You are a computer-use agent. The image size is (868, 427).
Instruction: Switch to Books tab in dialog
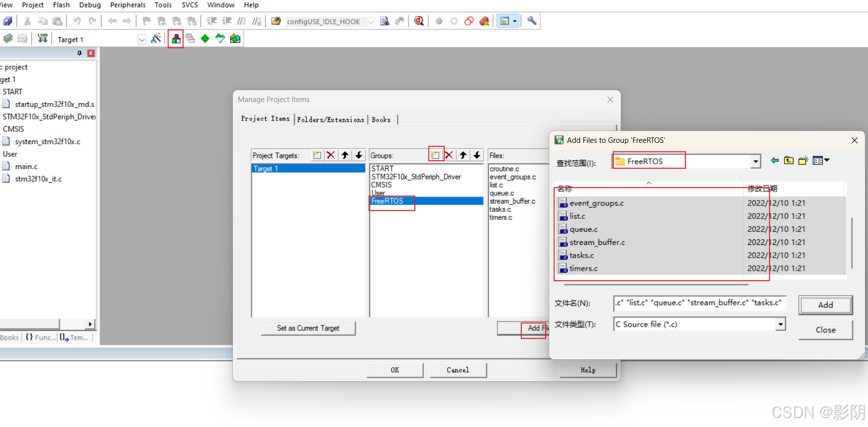381,119
